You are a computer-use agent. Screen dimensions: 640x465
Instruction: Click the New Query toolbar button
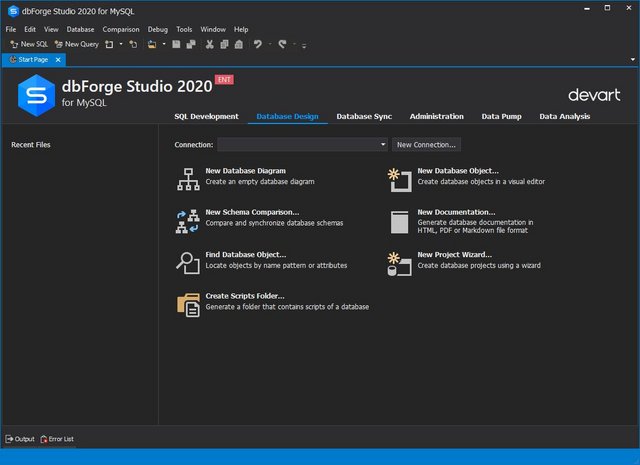pos(77,44)
